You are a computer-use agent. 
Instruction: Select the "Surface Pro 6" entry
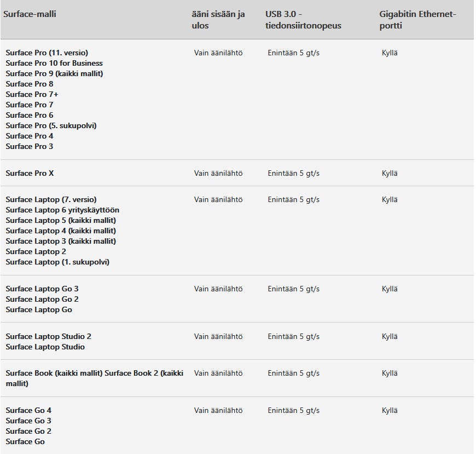[30, 115]
